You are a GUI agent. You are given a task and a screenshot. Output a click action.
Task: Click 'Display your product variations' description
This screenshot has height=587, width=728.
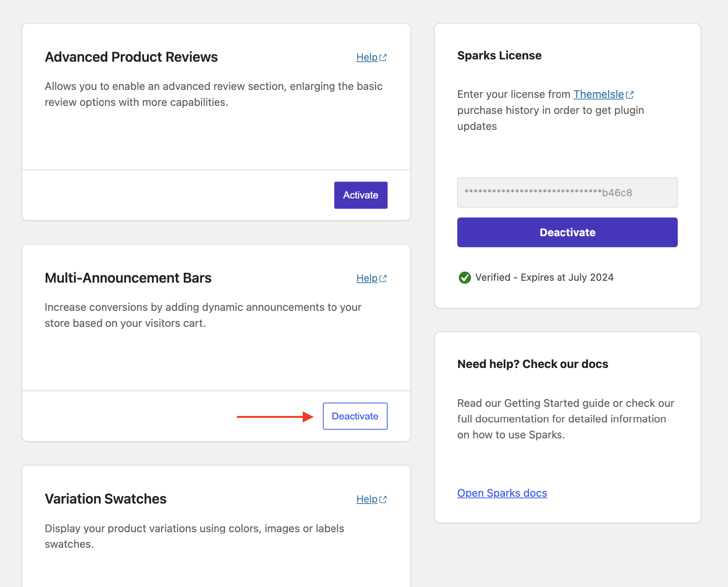[194, 536]
